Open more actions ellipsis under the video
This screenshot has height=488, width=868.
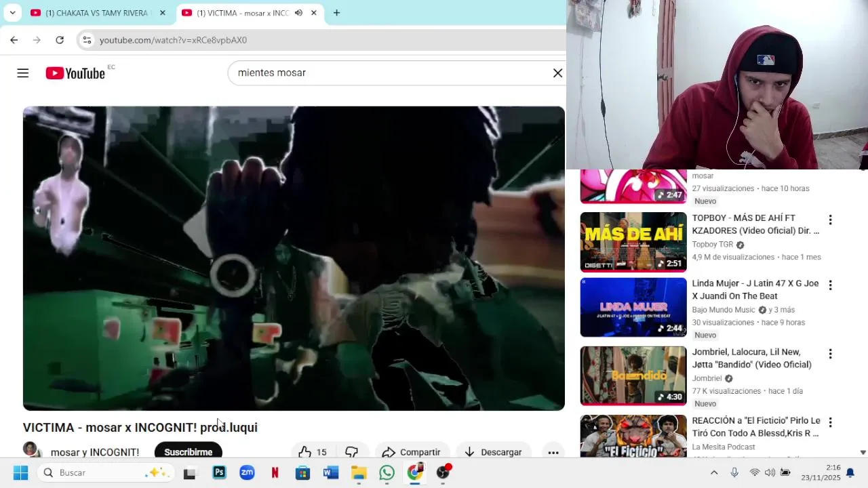pyautogui.click(x=553, y=452)
